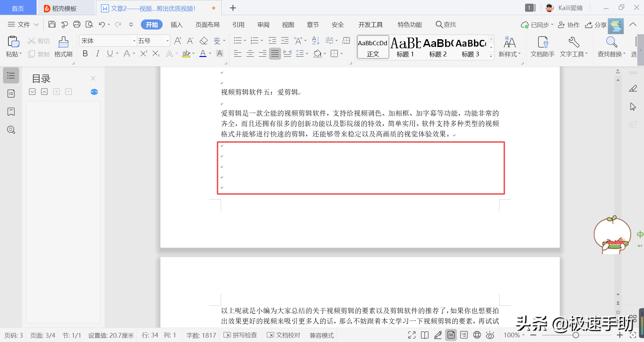
Task: Toggle underline formatting
Action: (110, 53)
